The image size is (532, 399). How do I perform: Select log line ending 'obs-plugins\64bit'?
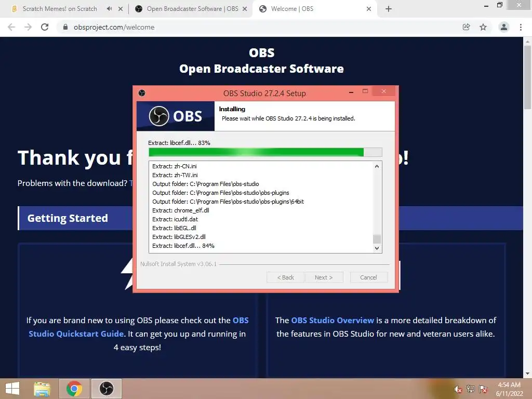[228, 202]
